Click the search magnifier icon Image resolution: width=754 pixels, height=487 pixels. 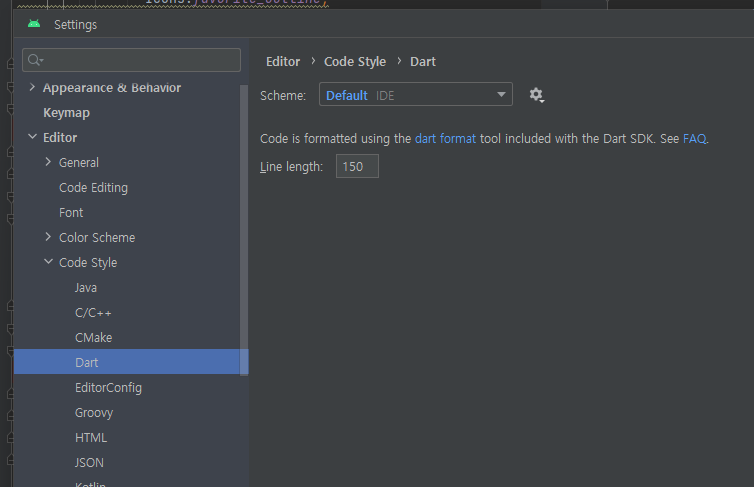click(35, 60)
